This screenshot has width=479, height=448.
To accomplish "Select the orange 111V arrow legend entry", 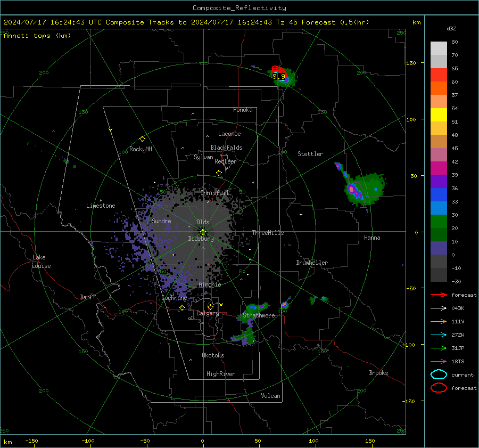I will pyautogui.click(x=439, y=321).
